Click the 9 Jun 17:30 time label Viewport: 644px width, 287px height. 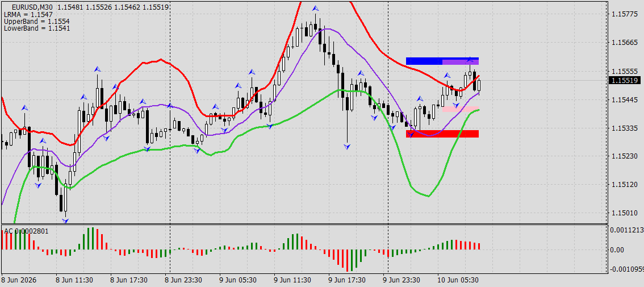347,280
